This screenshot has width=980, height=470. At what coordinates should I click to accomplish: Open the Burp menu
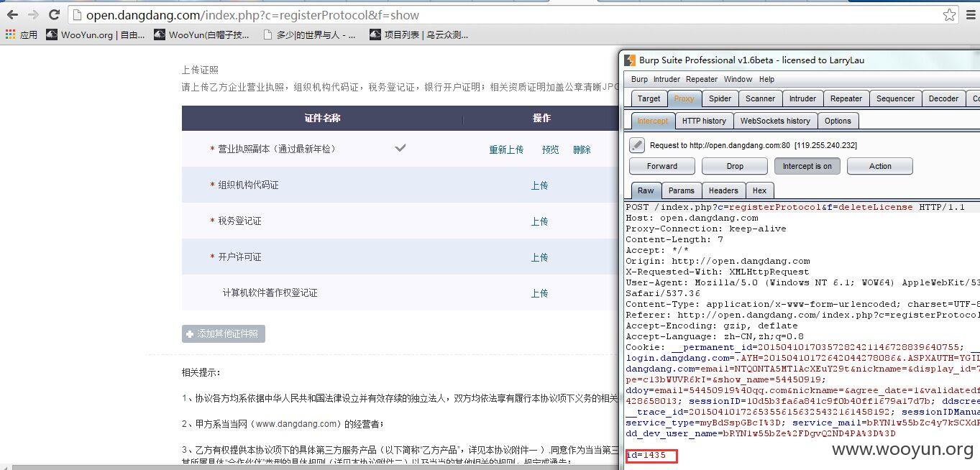click(x=639, y=79)
